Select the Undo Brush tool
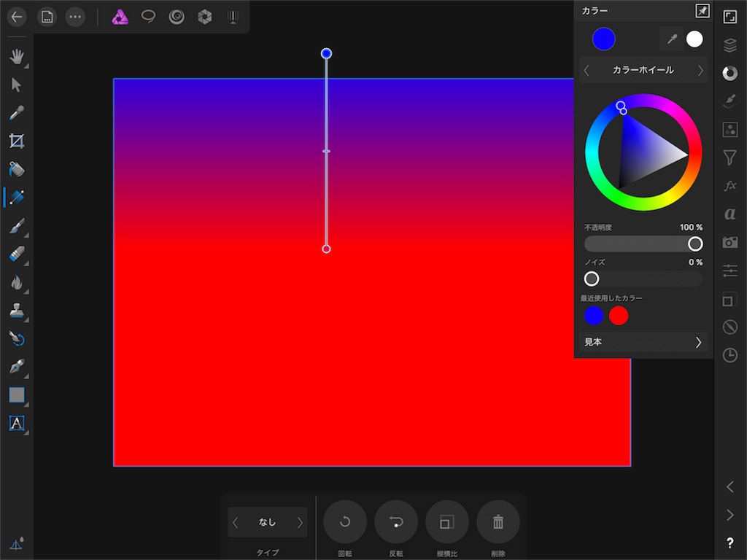The image size is (747, 560). [17, 338]
